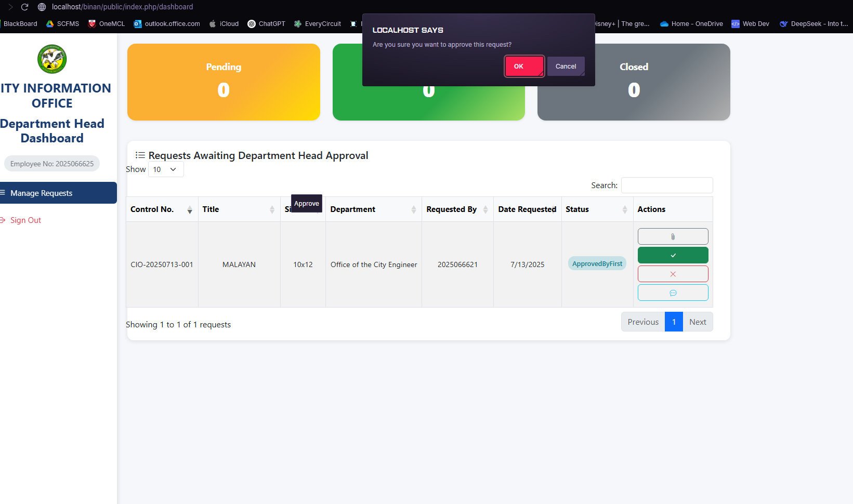Click the 10x12 size cell
This screenshot has height=504, width=853.
303,264
